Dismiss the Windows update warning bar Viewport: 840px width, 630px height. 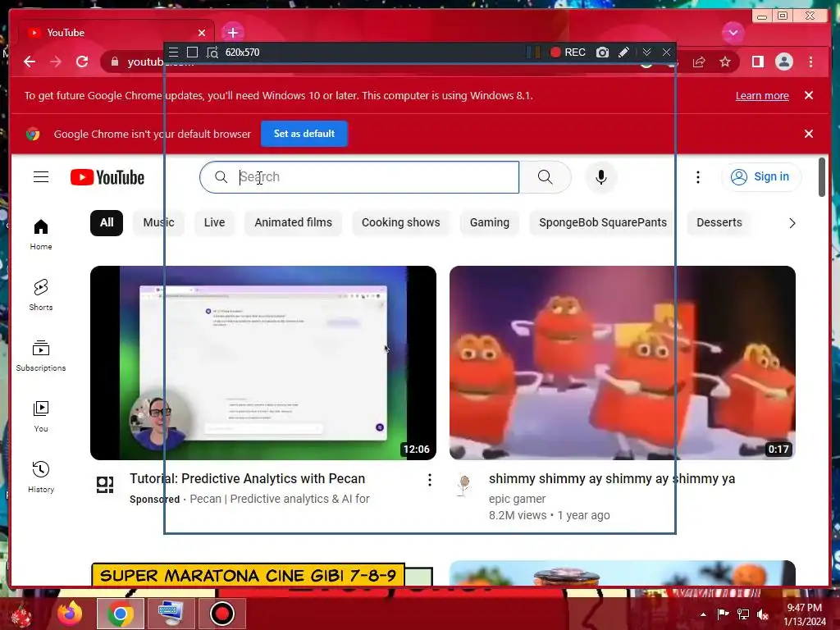808,95
